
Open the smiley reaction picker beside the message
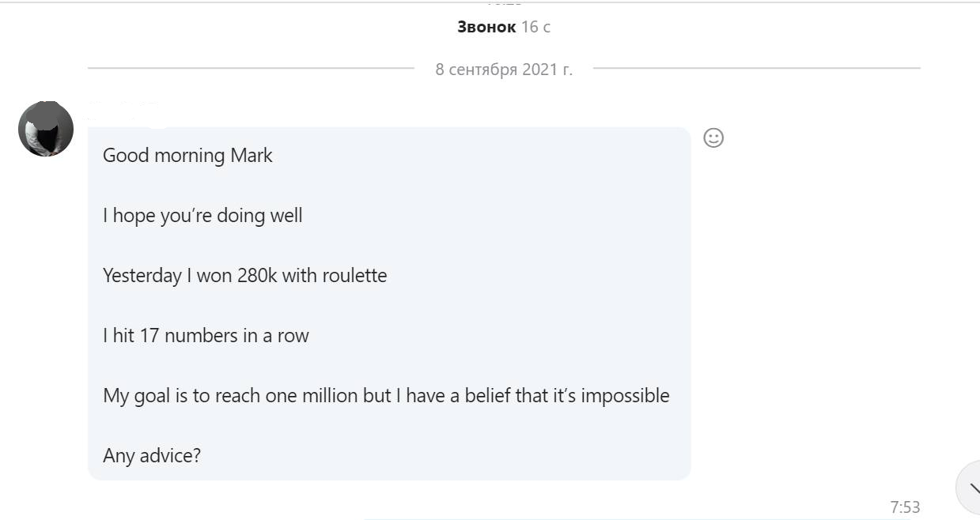[x=713, y=138]
